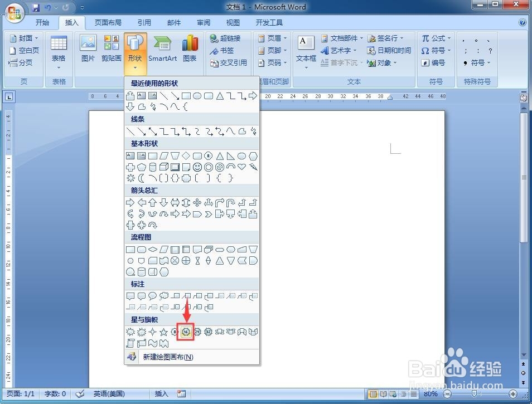Pick the heart basic shape
Screen dimensions: 532x404
[241, 167]
